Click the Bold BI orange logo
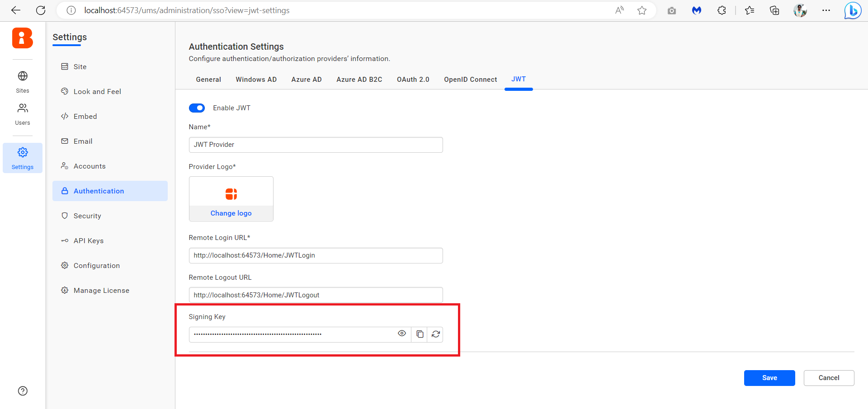868x409 pixels. coord(23,38)
